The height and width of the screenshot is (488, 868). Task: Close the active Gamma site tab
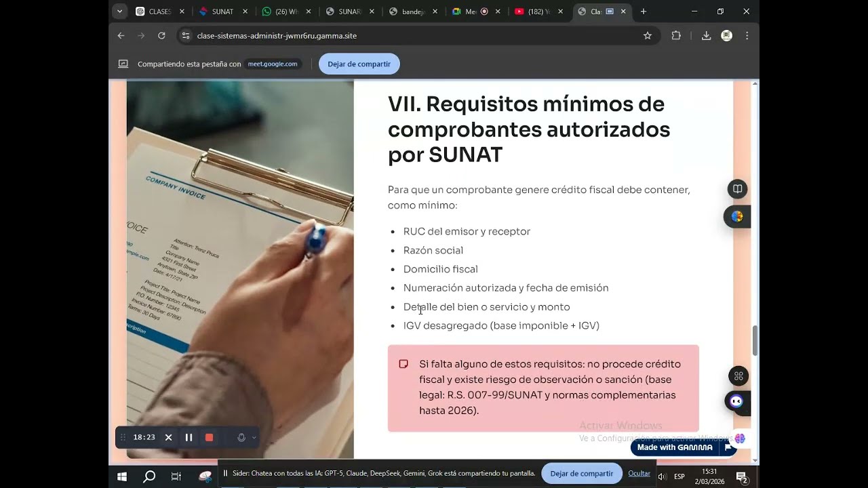[x=623, y=12]
